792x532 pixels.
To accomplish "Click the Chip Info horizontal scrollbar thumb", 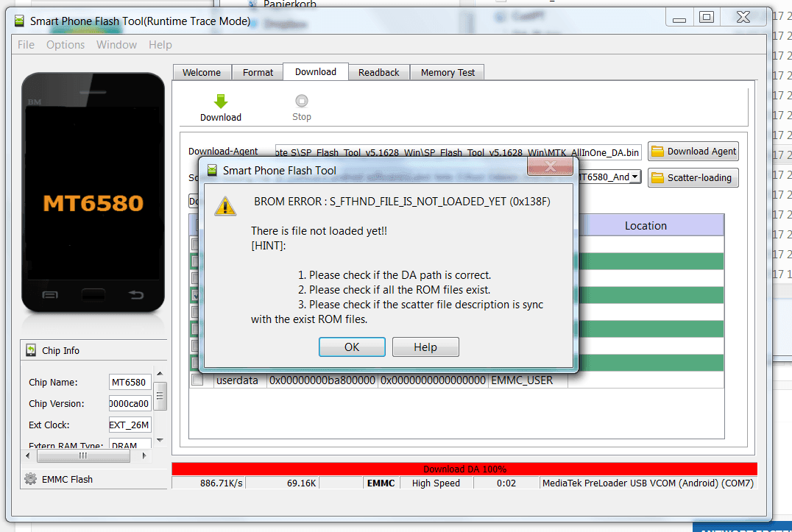I will (83, 455).
